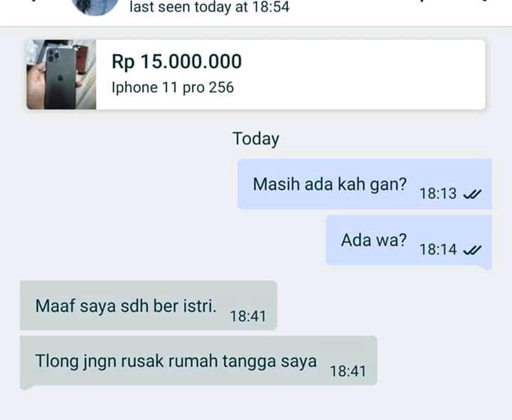The height and width of the screenshot is (420, 512).
Task: Tap the 'last seen today at 18:54' status
Action: pyautogui.click(x=210, y=7)
